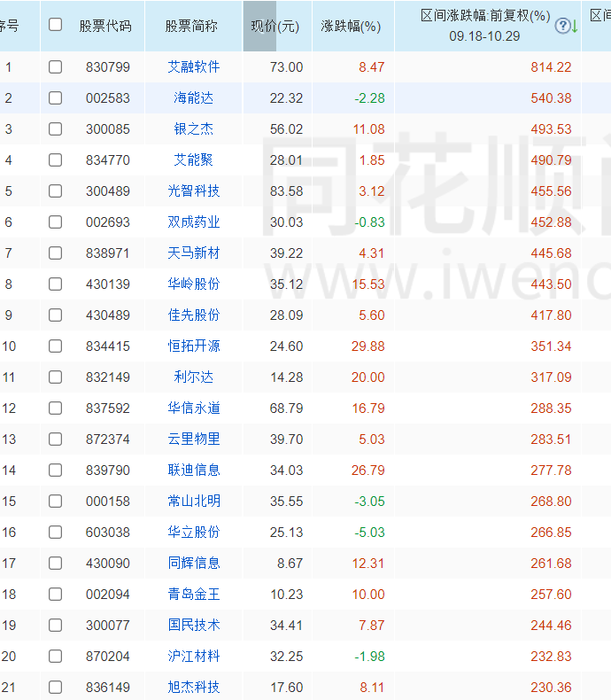
Task: Click 天马新材 stock name link
Action: [x=194, y=253]
